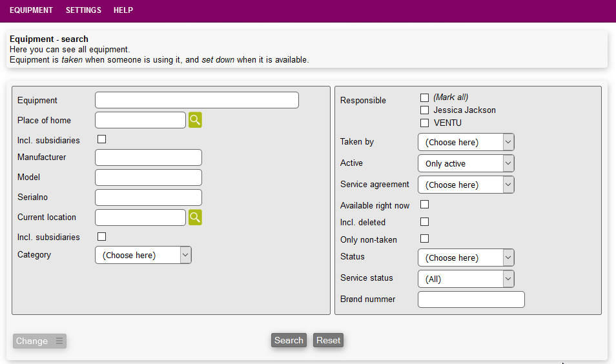Focus the Manufacturer text field
This screenshot has height=364, width=616.
point(148,157)
